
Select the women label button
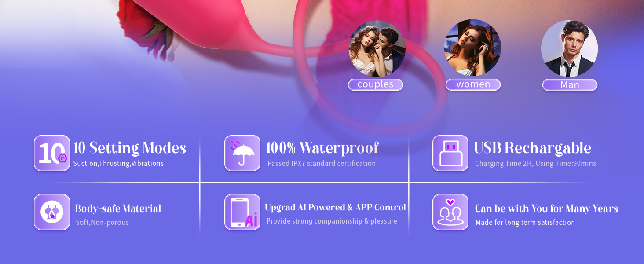tap(473, 85)
